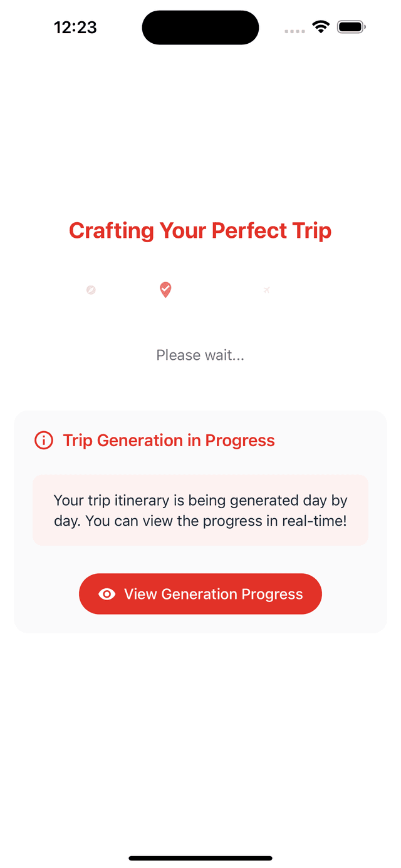
Task: Select the airplane icon
Action: (266, 290)
